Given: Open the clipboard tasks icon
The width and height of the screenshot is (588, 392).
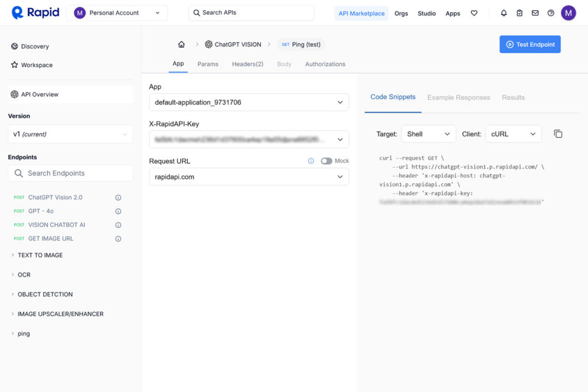Looking at the screenshot, I should [x=519, y=13].
